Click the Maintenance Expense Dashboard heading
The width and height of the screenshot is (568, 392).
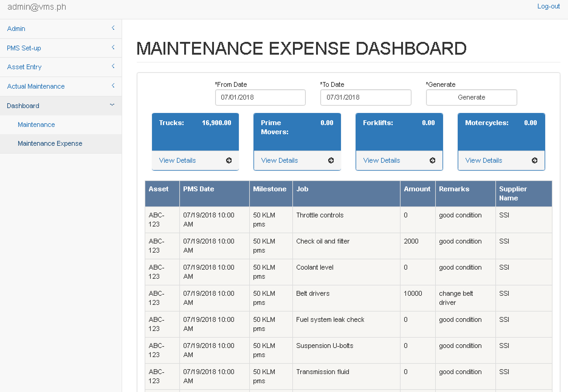[301, 48]
